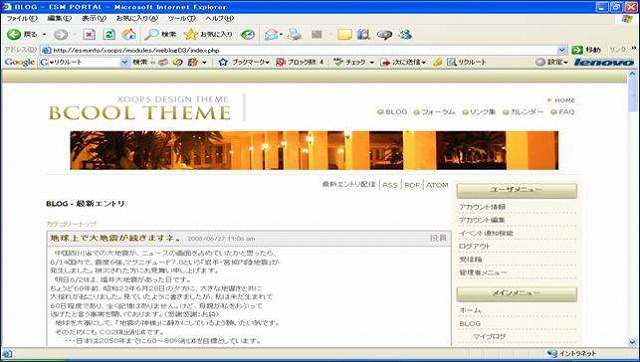Click the Edit page icon in toolbar
Viewport: 640px width, 362px height.
pyautogui.click(x=317, y=35)
